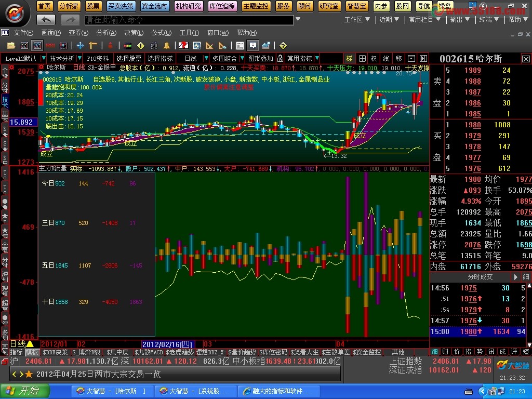The image size is (532, 399).
Task: Open the 日线 period dropdown arrow
Action: tap(206, 58)
